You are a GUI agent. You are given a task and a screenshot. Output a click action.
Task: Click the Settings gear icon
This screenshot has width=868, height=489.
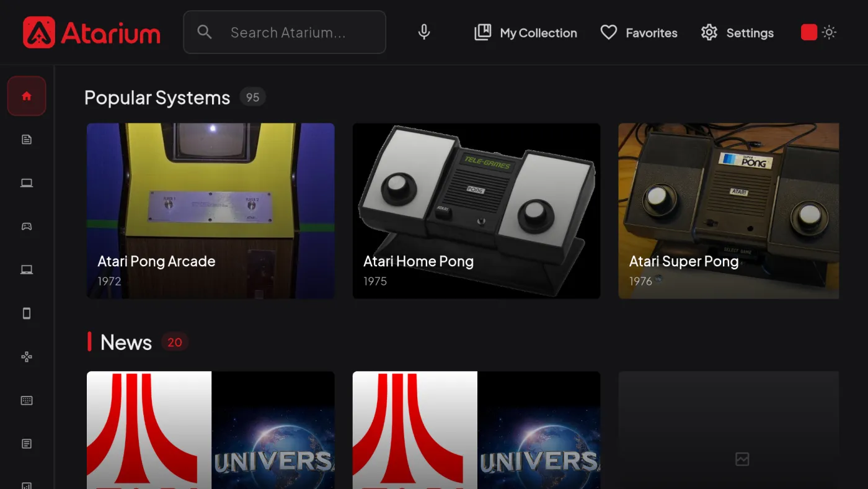709,32
